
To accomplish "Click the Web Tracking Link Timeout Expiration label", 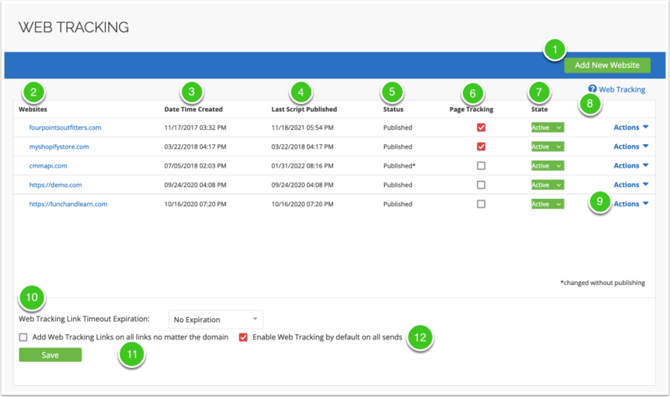I will (84, 319).
